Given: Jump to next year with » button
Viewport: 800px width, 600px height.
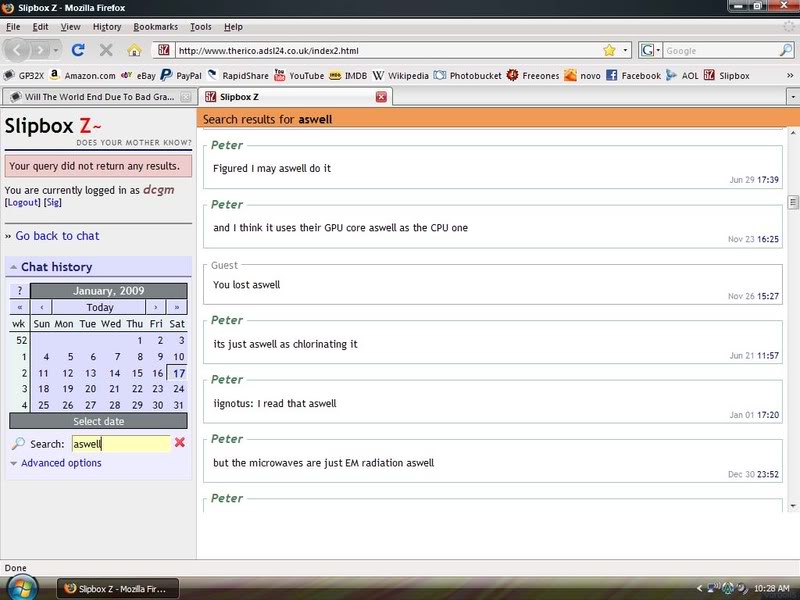Looking at the screenshot, I should pyautogui.click(x=177, y=307).
